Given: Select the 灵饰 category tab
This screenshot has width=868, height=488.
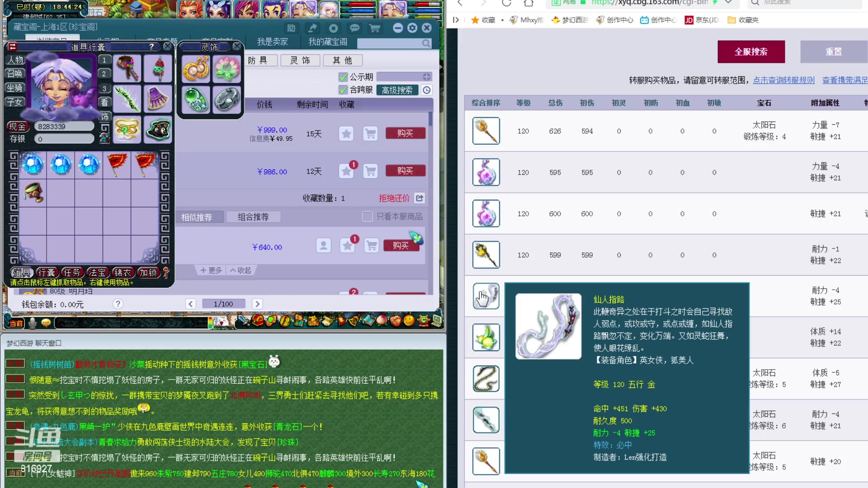Looking at the screenshot, I should point(300,60).
